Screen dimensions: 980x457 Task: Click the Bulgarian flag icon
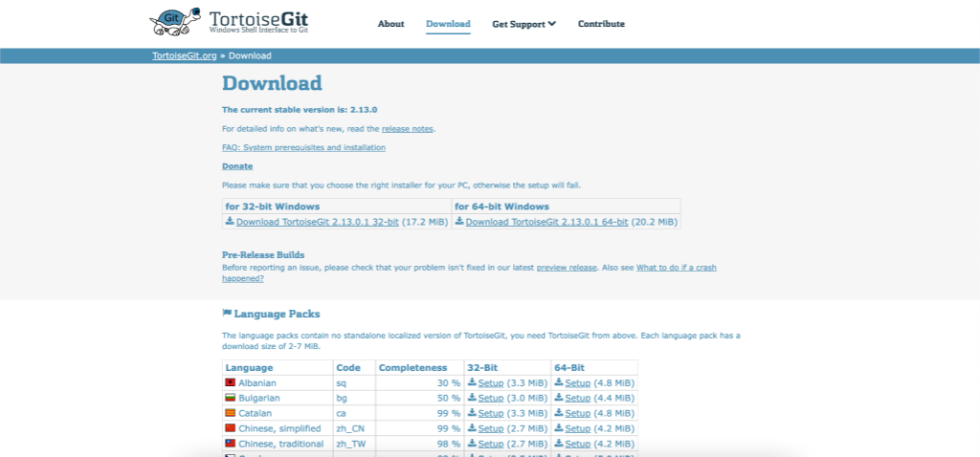tap(230, 399)
